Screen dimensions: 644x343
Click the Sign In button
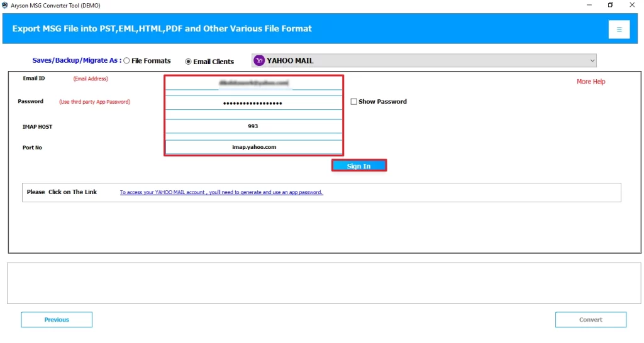359,166
